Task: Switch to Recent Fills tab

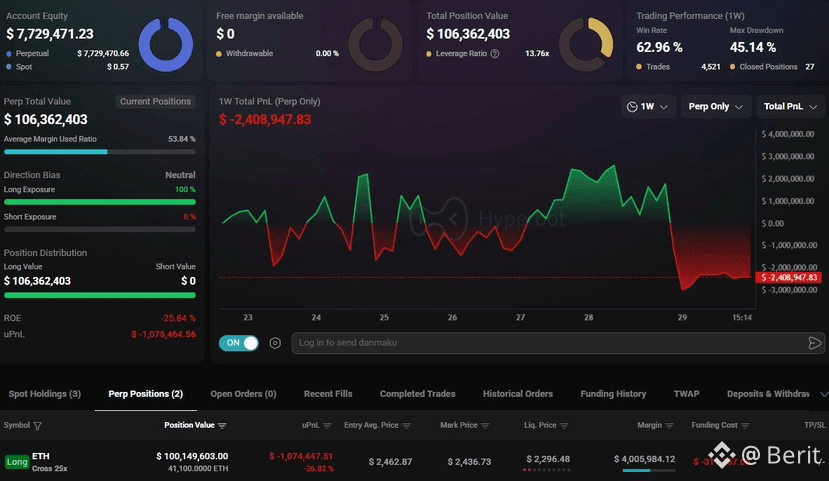Action: (x=328, y=394)
